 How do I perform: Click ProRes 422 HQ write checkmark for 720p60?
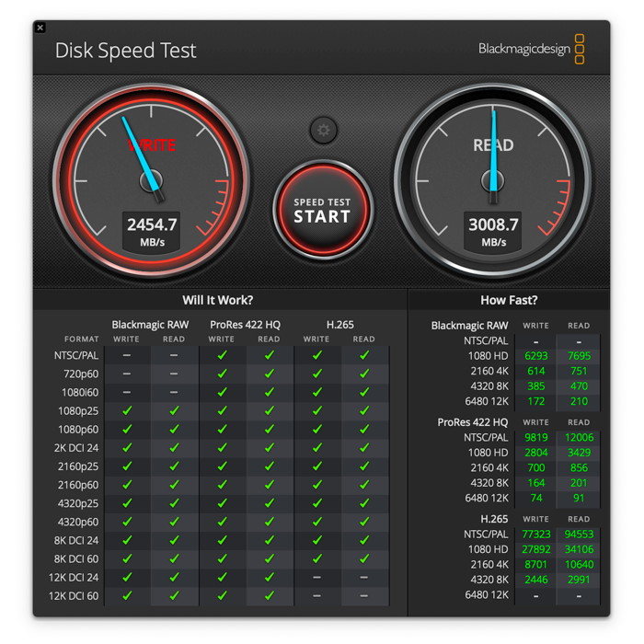(x=222, y=374)
